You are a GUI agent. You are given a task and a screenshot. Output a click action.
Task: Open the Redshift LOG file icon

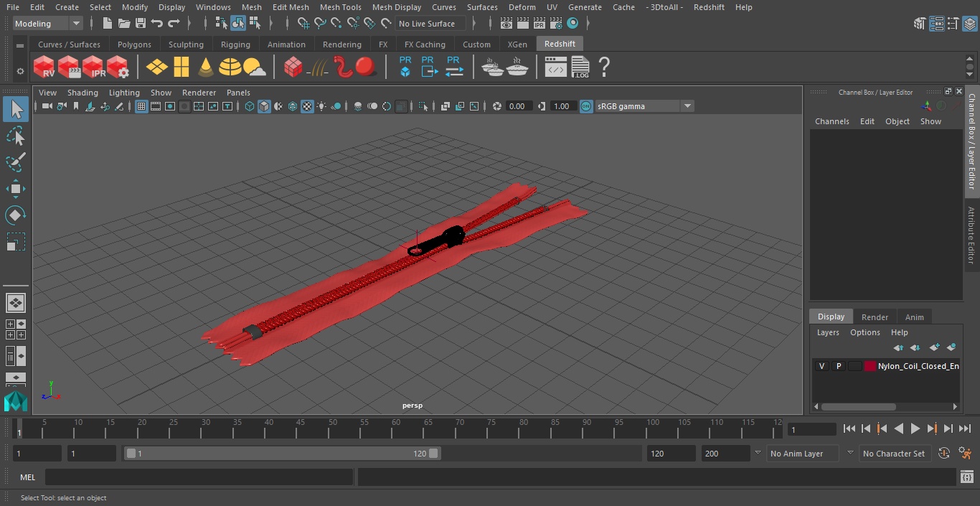[580, 67]
